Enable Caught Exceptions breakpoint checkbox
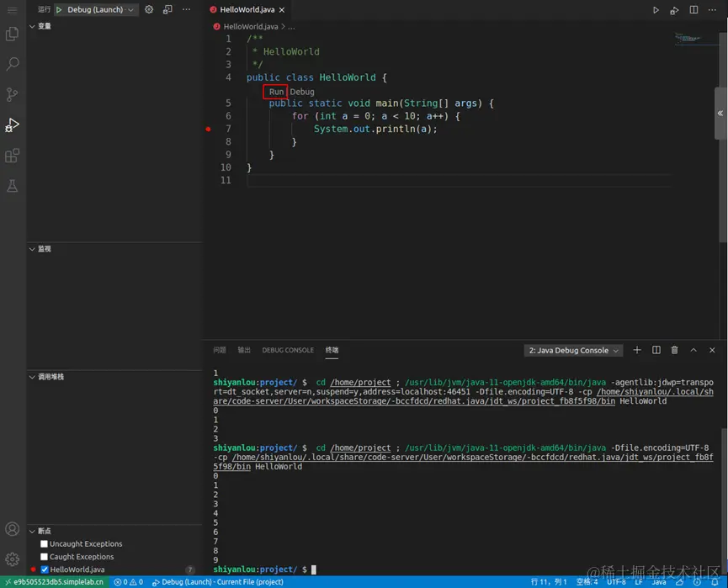 [45, 557]
